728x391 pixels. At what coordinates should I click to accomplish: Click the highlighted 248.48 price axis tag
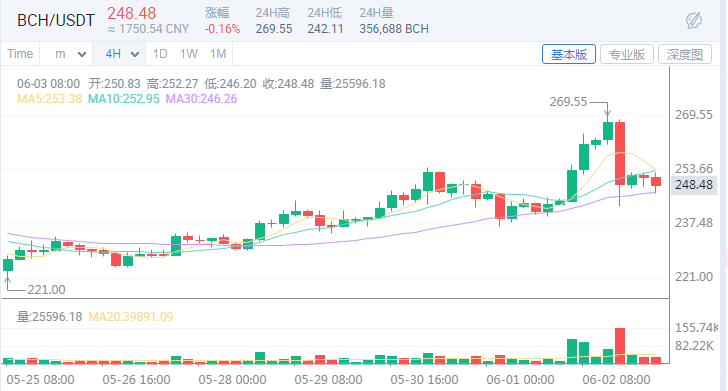[694, 185]
